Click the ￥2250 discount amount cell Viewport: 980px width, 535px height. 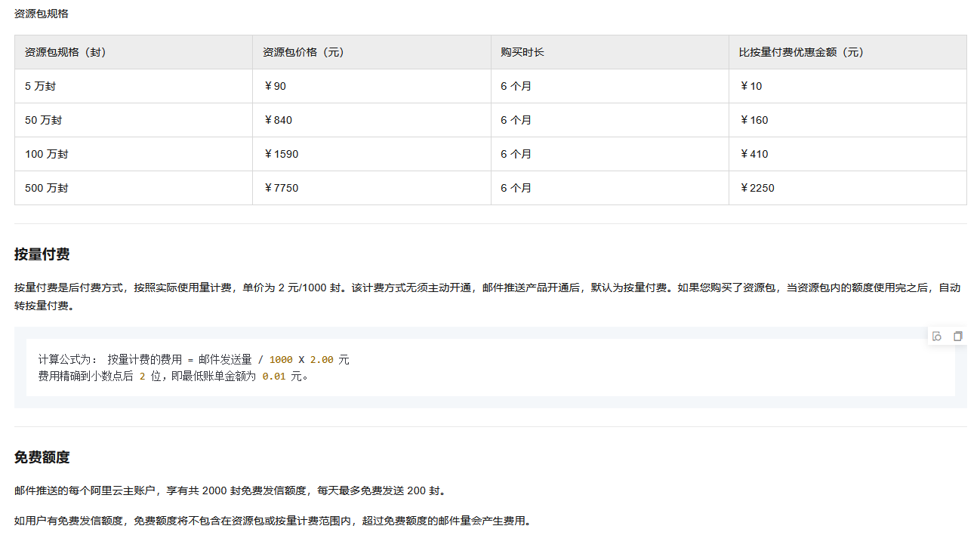click(x=757, y=188)
